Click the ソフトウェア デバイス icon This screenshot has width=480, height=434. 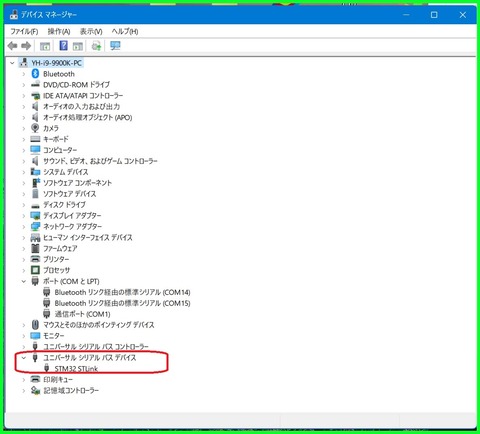[x=35, y=193]
